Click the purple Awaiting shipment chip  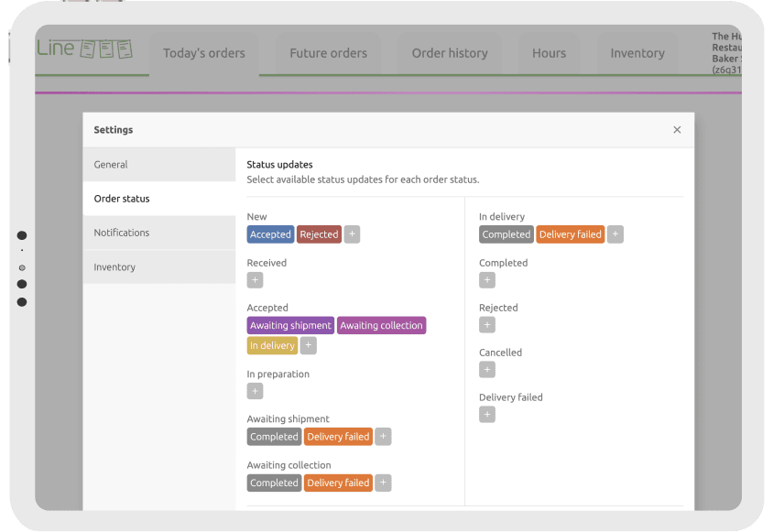290,325
